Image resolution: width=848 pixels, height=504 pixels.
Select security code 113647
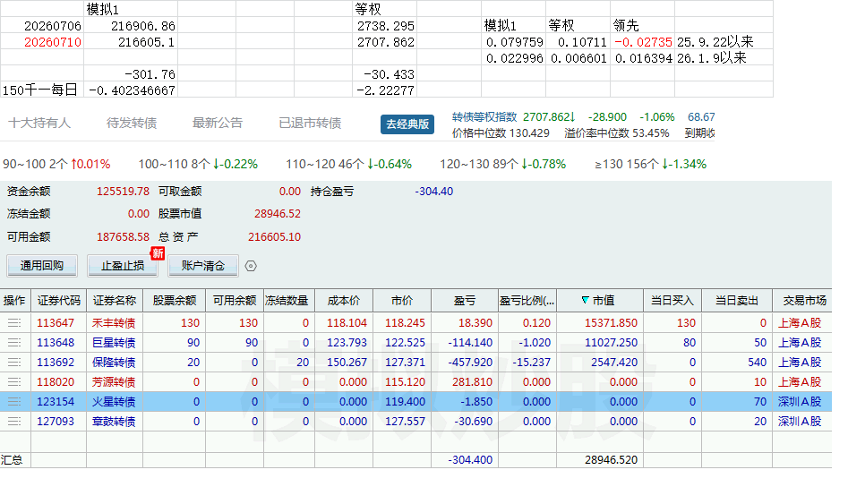(56, 323)
